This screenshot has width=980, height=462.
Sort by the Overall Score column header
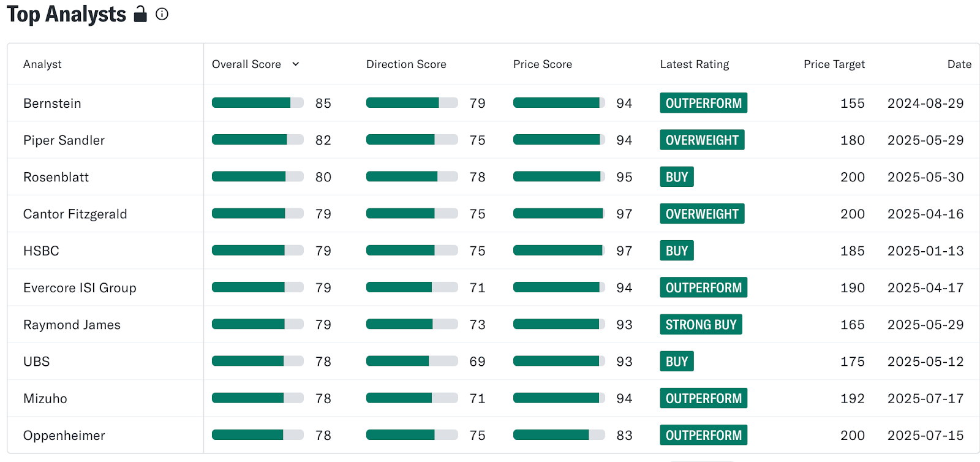pos(246,64)
